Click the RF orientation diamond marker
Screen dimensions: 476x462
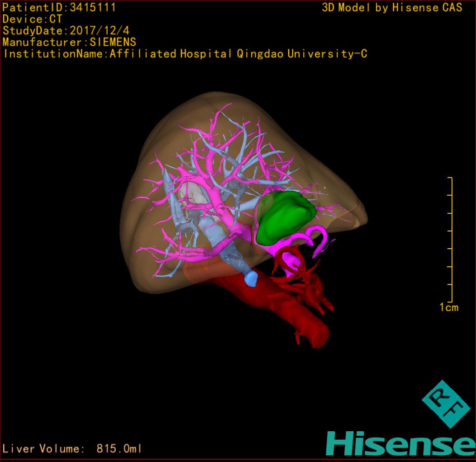click(446, 404)
